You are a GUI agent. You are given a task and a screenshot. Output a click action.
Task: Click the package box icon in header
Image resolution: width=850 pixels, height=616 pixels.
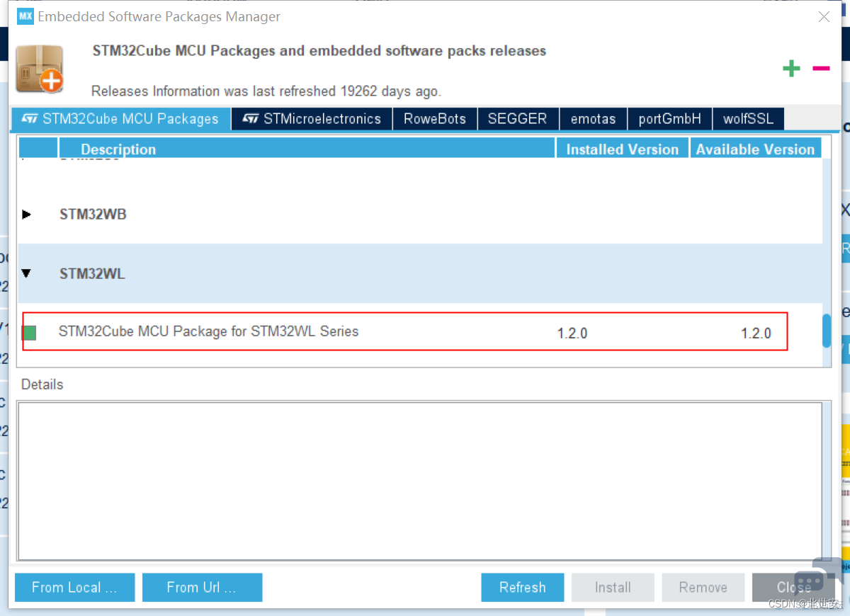[x=40, y=69]
